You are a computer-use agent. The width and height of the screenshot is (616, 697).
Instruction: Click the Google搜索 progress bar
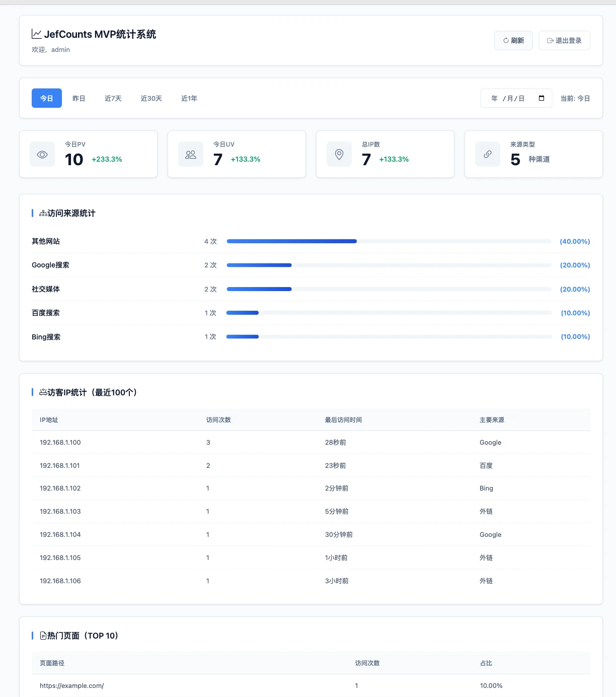point(389,265)
